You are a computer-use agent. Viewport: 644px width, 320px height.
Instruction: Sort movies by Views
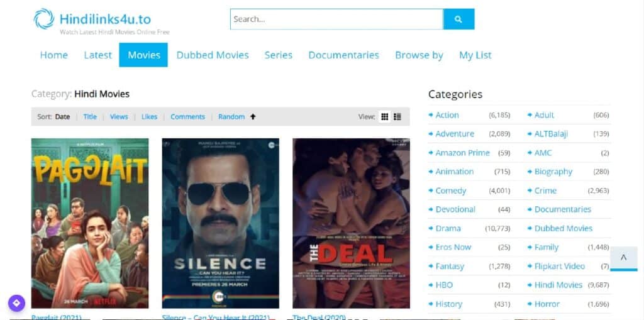[x=119, y=117]
